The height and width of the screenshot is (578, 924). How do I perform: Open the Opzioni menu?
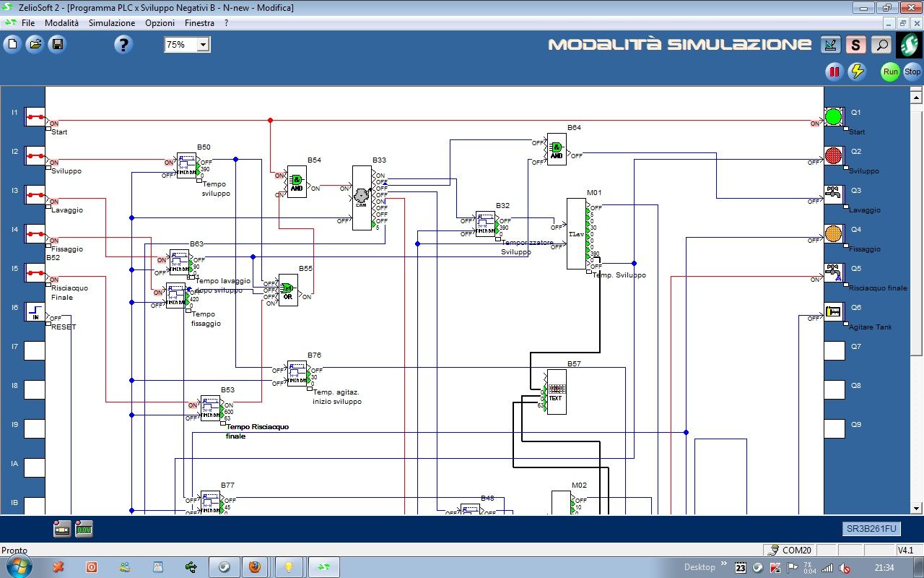(x=160, y=22)
